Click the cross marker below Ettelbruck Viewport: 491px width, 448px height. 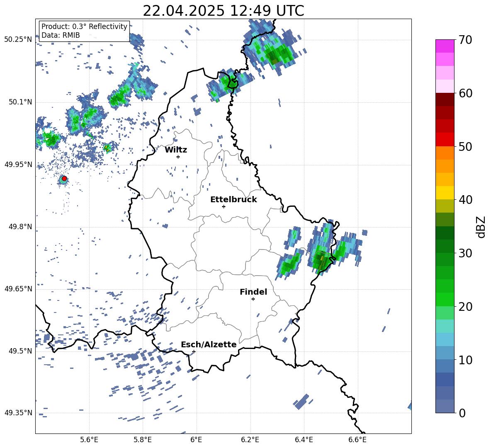(x=224, y=206)
